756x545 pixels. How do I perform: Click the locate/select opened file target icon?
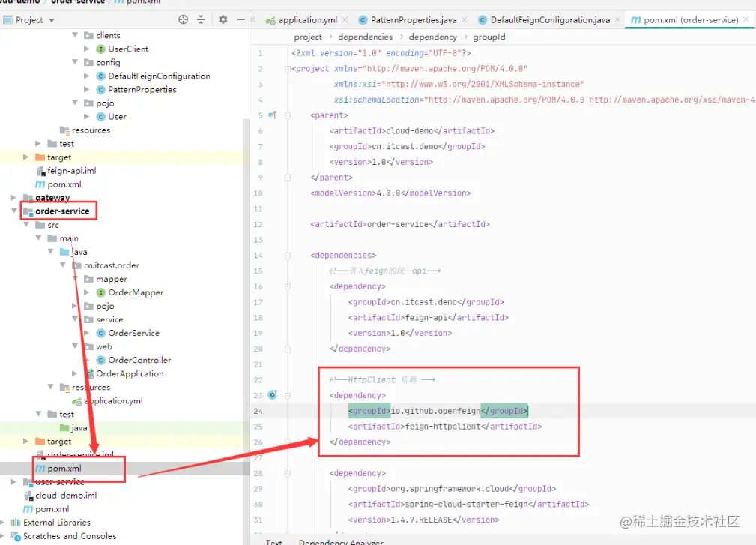pos(184,19)
